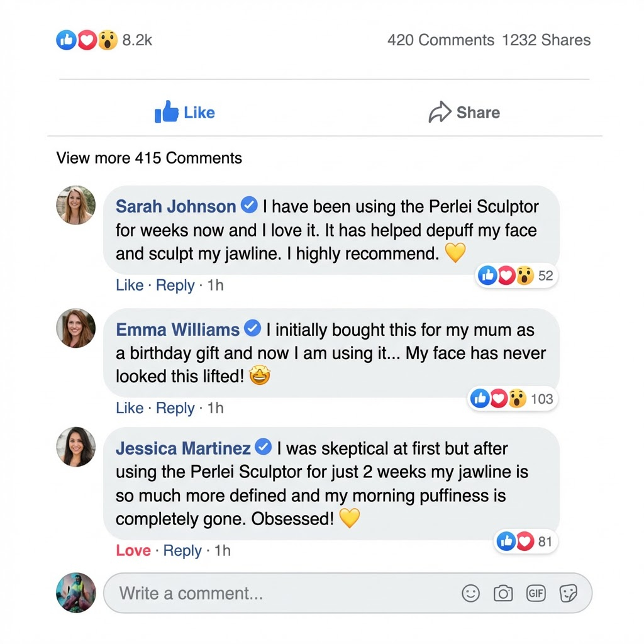The height and width of the screenshot is (644, 644).
Task: Click the camera photo attachment icon
Action: [x=503, y=593]
